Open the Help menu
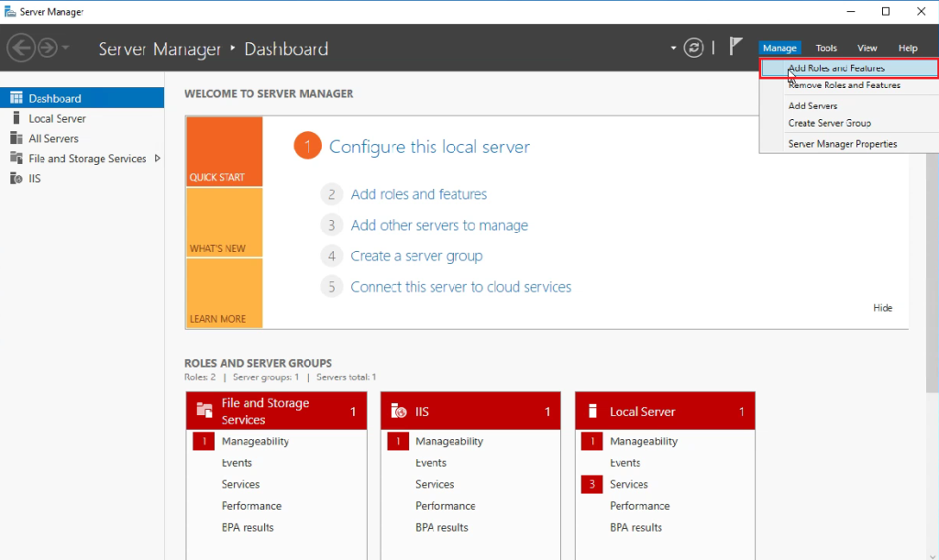The width and height of the screenshot is (939, 560). point(907,48)
